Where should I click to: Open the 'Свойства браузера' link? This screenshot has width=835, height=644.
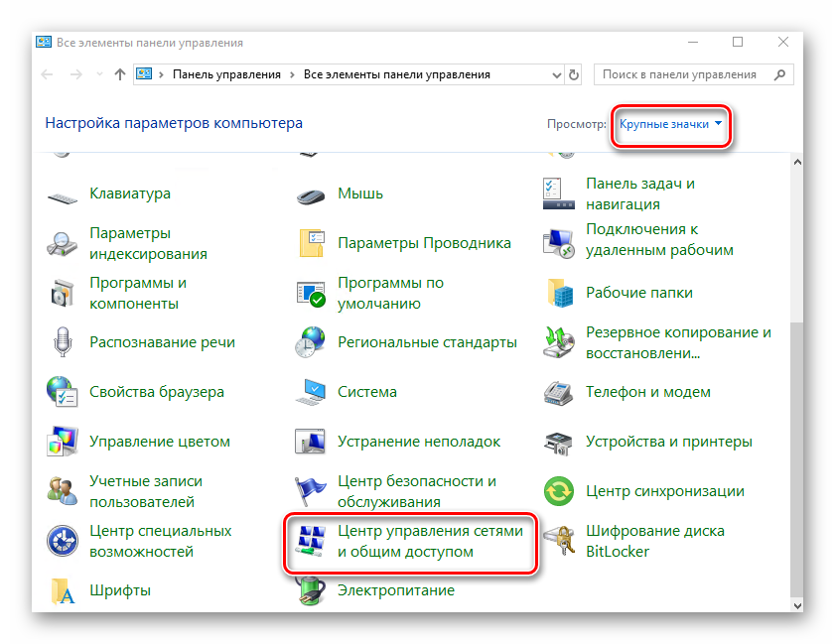pyautogui.click(x=157, y=392)
